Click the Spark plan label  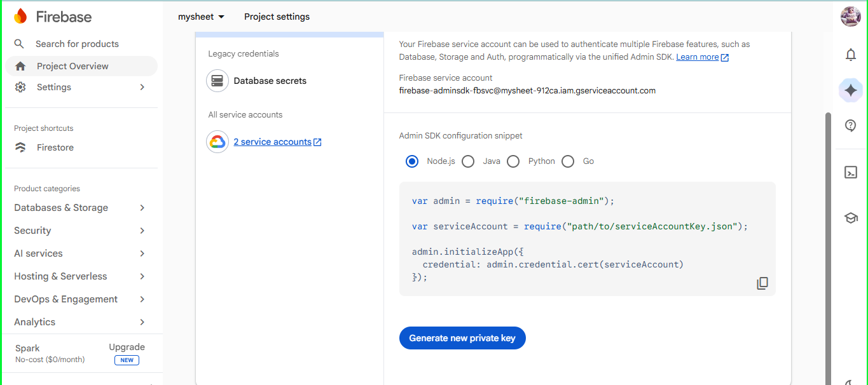pos(27,348)
